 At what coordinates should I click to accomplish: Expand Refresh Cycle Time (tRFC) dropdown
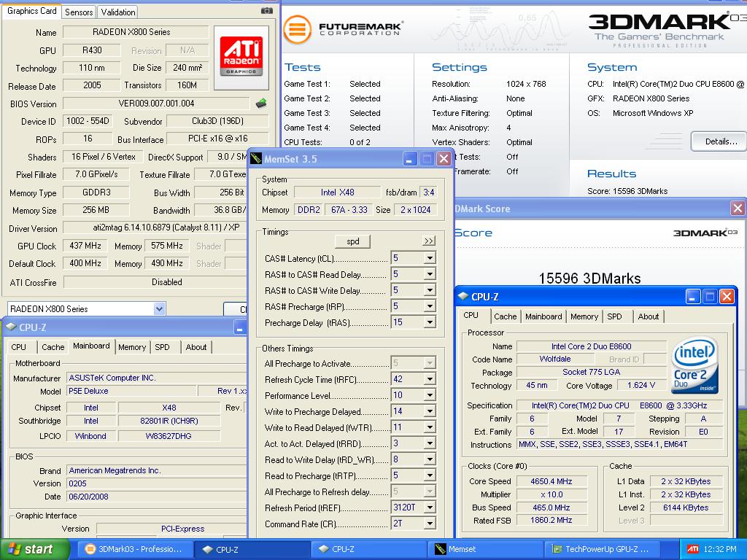(x=430, y=379)
